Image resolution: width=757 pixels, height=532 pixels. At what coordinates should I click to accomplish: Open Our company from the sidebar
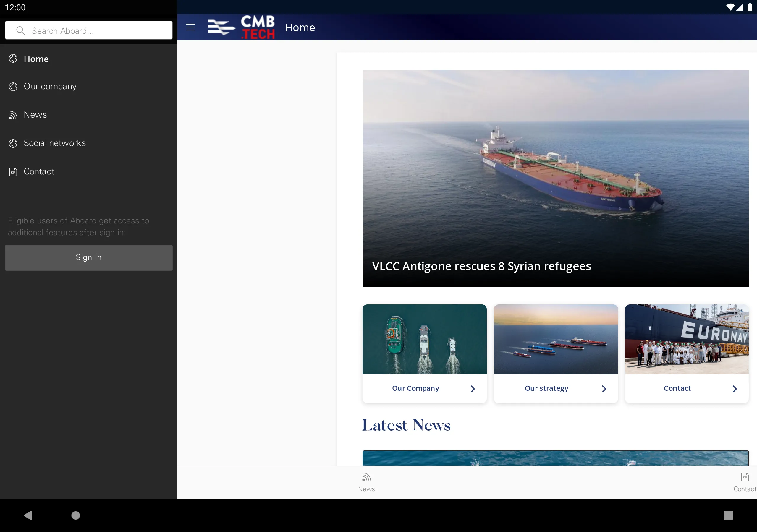point(89,86)
